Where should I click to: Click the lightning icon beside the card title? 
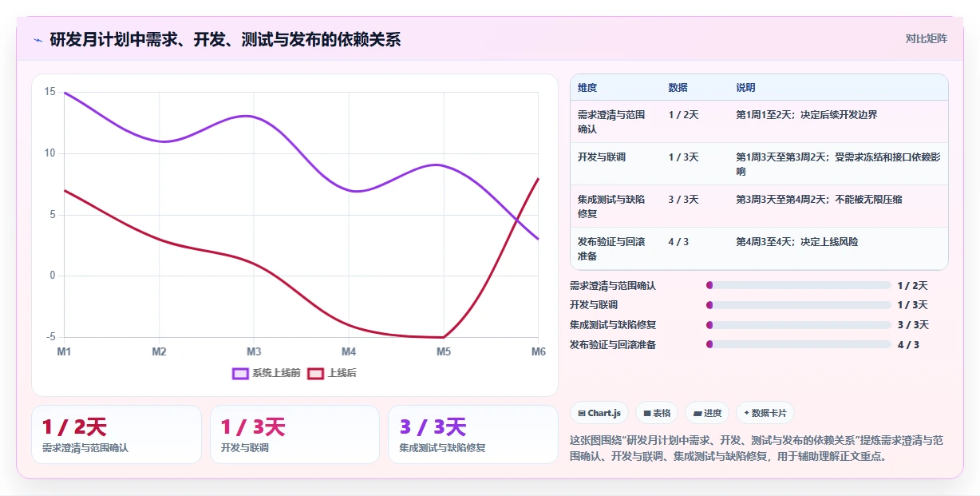pos(38,39)
